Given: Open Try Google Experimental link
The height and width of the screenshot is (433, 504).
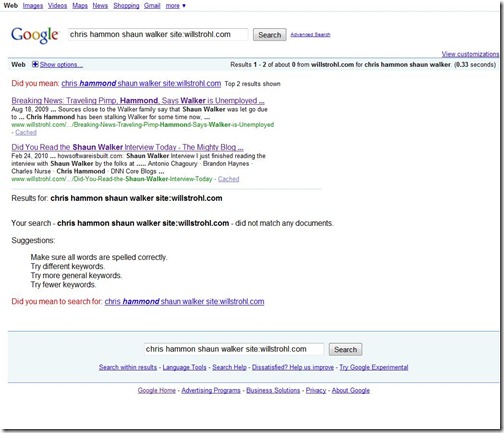Looking at the screenshot, I should pyautogui.click(x=374, y=367).
